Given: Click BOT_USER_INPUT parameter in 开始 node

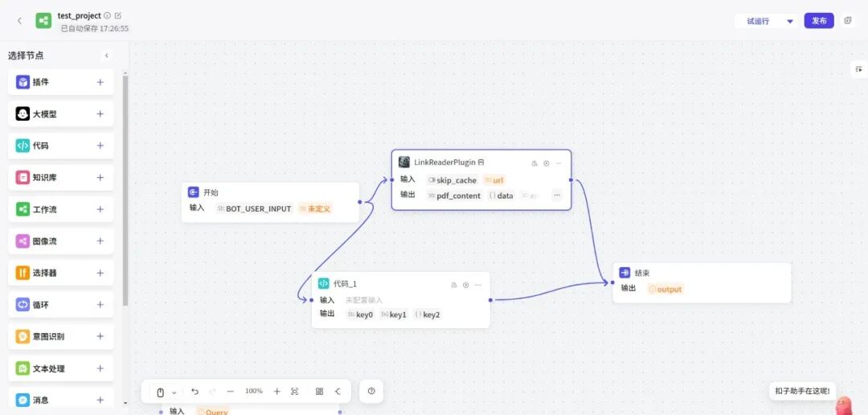Looking at the screenshot, I should 255,209.
